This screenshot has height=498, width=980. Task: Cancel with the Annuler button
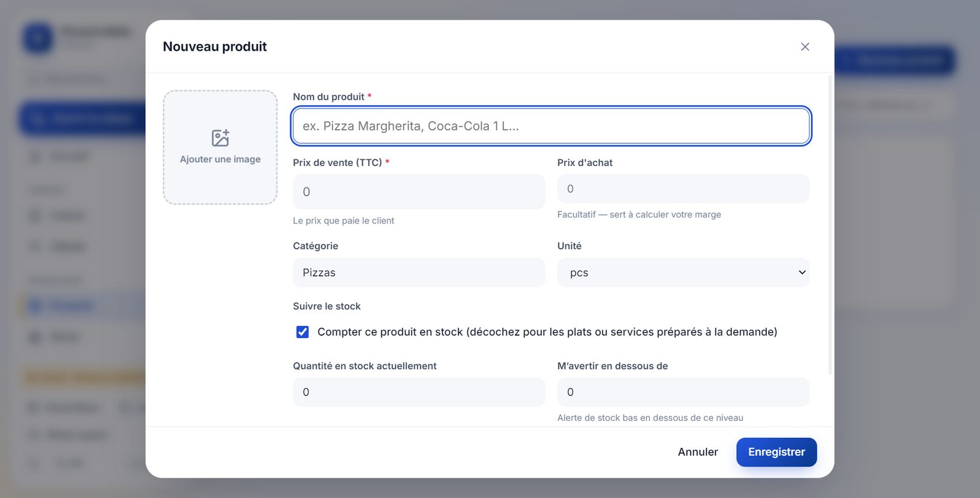pos(698,452)
